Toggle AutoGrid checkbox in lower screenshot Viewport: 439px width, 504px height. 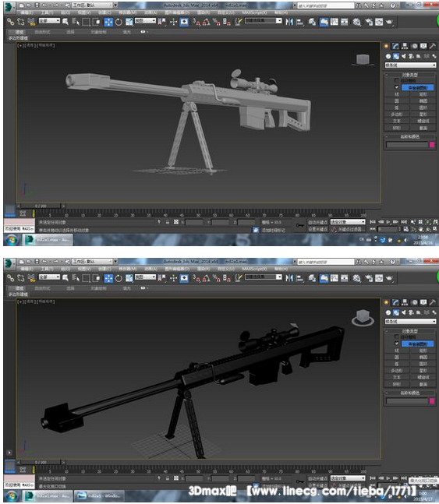397,337
